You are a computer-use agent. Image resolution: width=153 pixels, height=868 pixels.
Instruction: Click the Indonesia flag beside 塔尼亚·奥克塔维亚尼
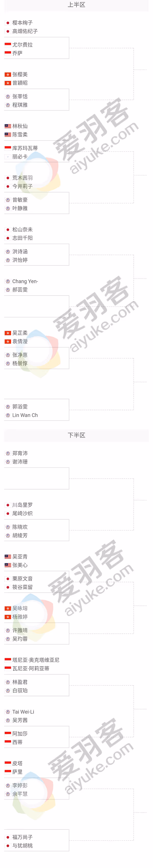click(x=8, y=660)
